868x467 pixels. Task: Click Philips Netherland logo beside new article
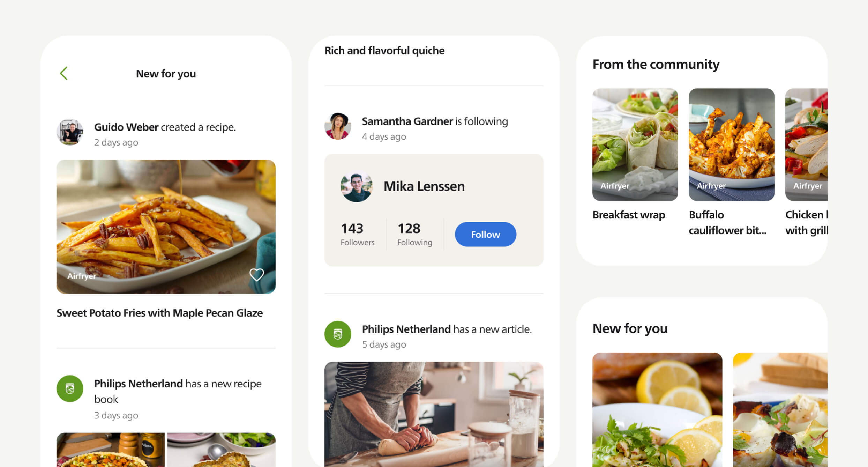point(338,334)
